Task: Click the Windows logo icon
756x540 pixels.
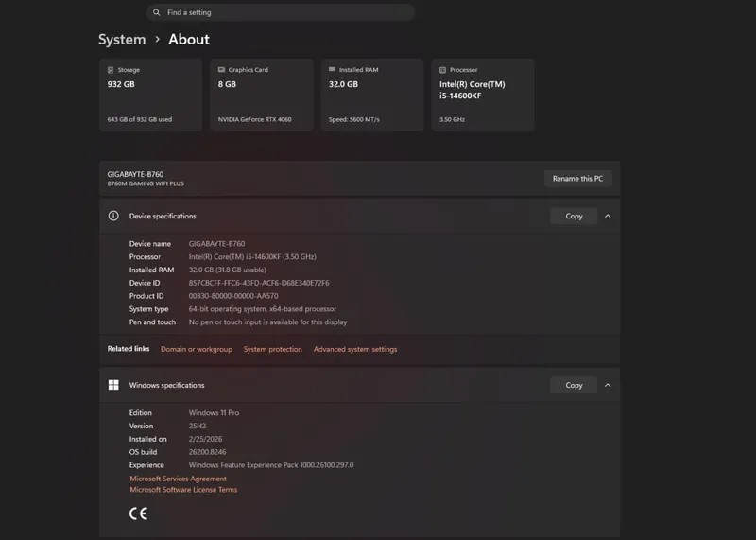Action: click(113, 385)
